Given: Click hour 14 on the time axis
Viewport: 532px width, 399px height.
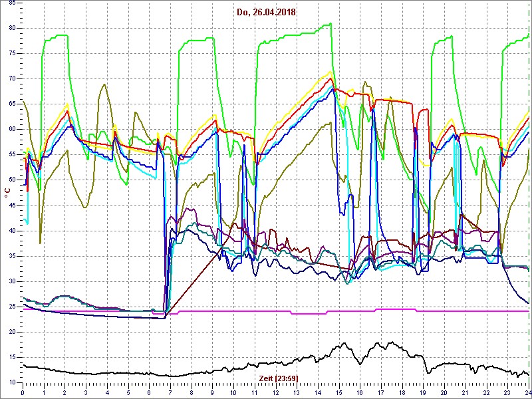Looking at the screenshot, I should (x=318, y=392).
